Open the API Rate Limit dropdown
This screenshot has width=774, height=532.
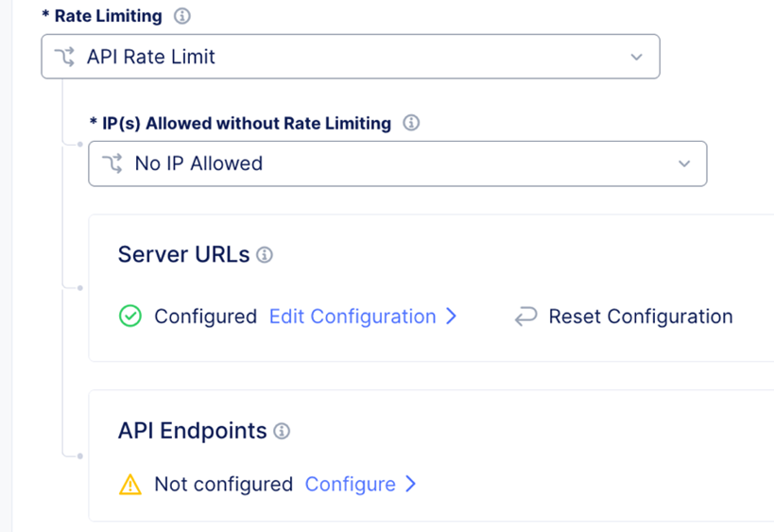click(x=351, y=57)
